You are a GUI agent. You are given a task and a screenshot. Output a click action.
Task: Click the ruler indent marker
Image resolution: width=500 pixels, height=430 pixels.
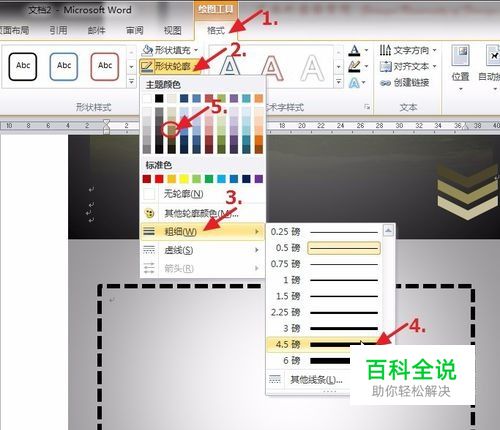(x=106, y=127)
